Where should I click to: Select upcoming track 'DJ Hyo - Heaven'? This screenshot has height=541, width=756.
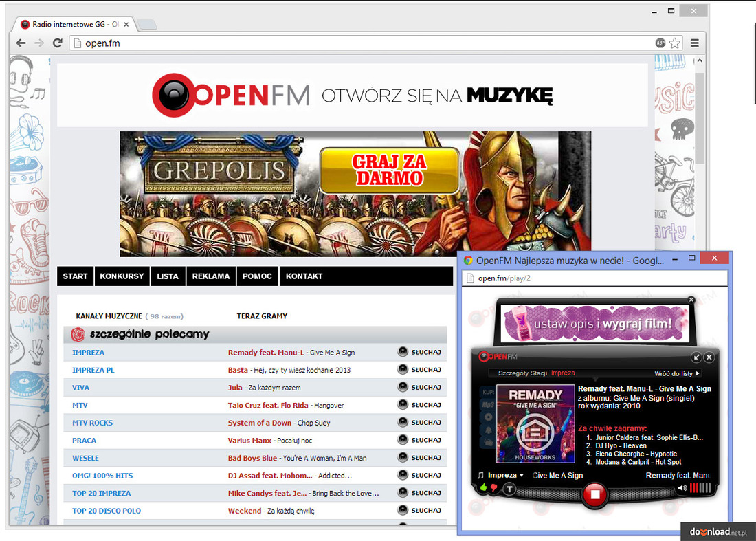[621, 446]
